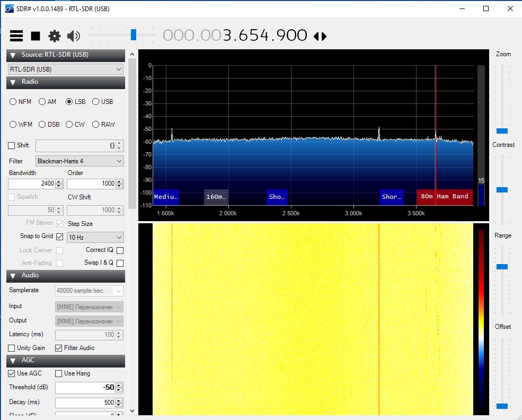Click the Bandwidth spinner arrows

coord(59,183)
